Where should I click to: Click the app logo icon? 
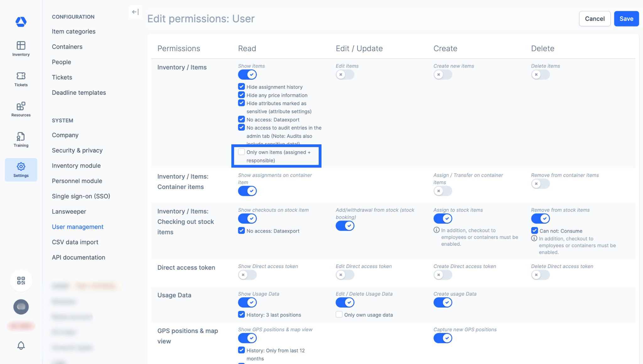pos(21,22)
